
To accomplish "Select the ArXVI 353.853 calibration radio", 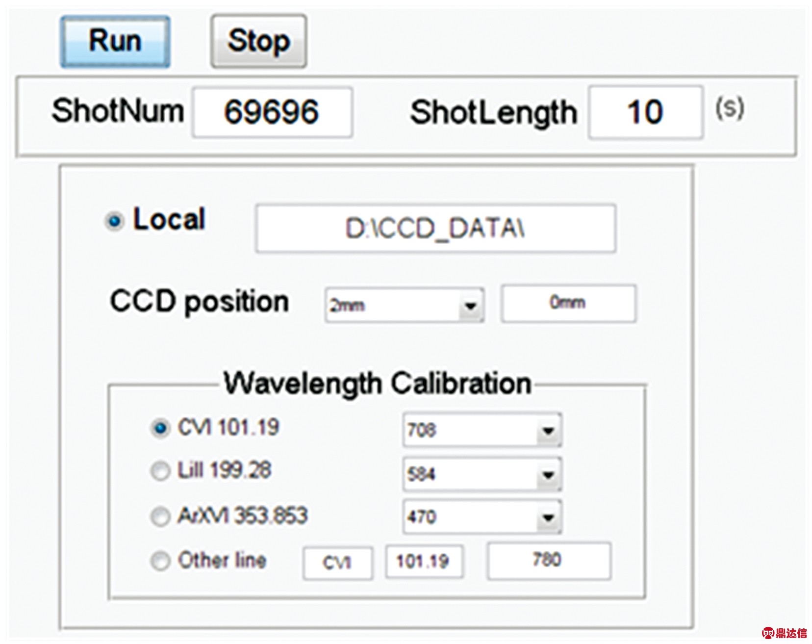I will pos(160,516).
